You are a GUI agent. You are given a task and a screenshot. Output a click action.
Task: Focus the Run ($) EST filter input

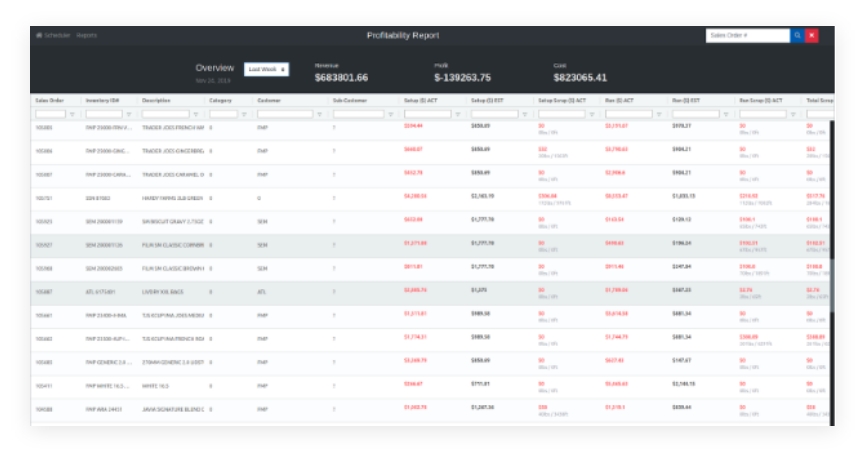pos(696,114)
